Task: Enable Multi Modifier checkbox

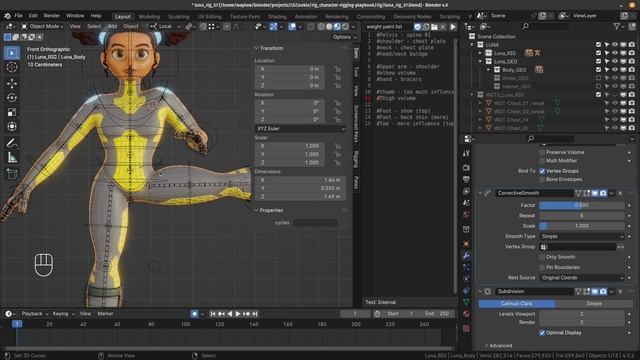Action: [542, 160]
